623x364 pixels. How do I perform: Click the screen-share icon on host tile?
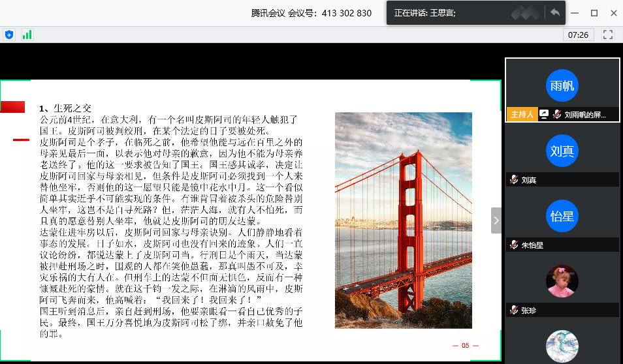[543, 114]
